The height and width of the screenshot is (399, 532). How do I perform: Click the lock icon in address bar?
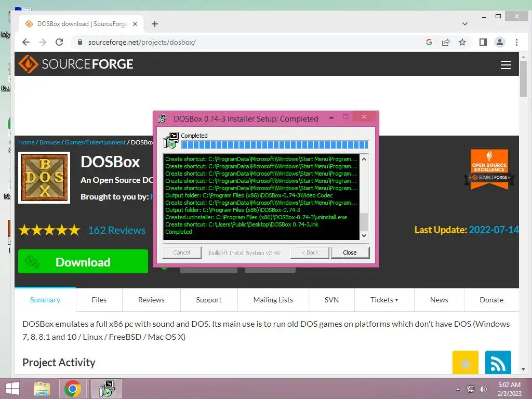pos(80,42)
